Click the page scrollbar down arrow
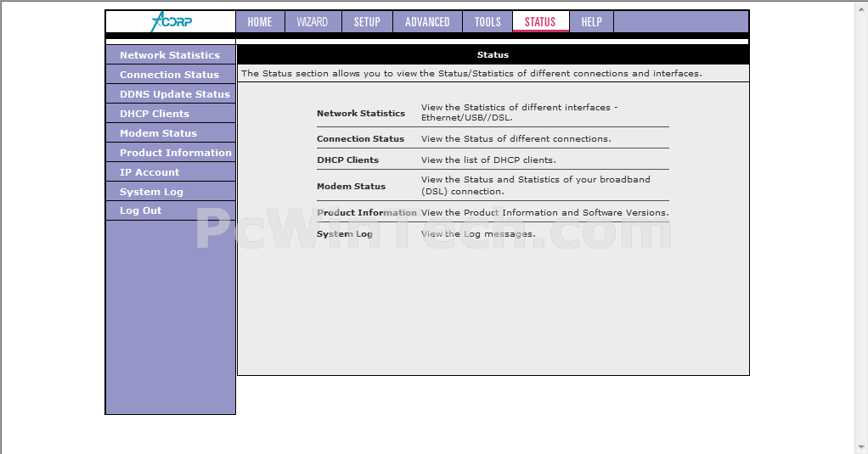This screenshot has width=868, height=454. click(x=862, y=448)
